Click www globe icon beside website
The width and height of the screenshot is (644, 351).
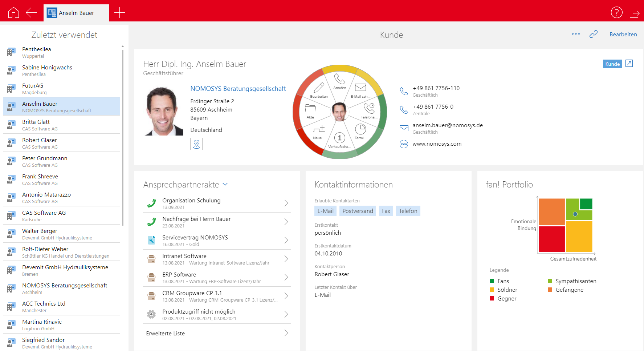click(x=404, y=144)
